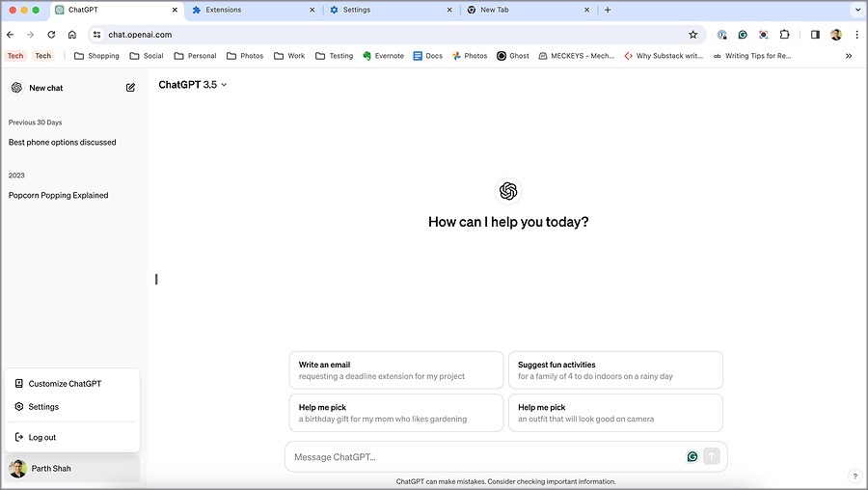Open the Popcorn Popping Explained chat
The height and width of the screenshot is (490, 868).
58,196
